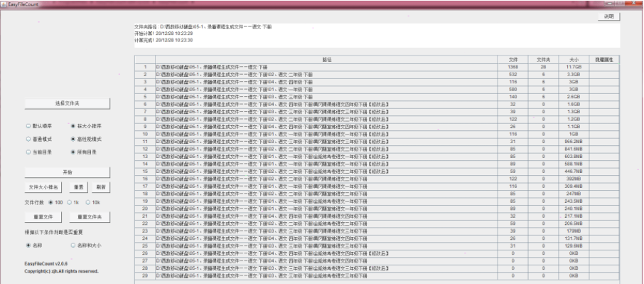Start counting with the 开始 button

tap(68, 172)
